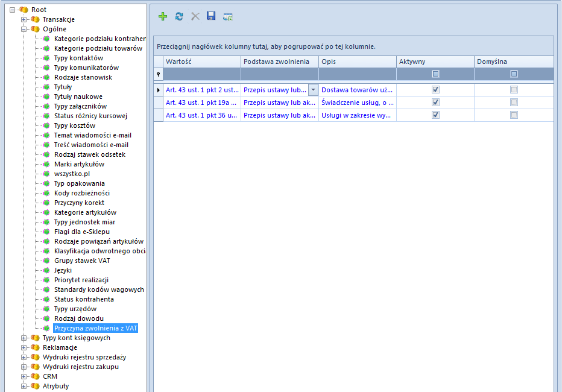Screen dimensions: 562x392
Task: Select Rodzaje stanowisk tree item
Action: click(83, 77)
